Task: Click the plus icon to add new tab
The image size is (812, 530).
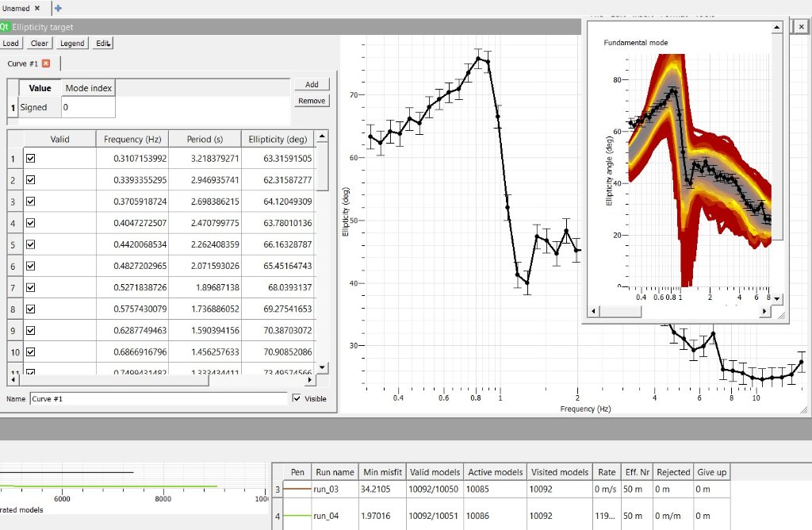Action: point(58,8)
